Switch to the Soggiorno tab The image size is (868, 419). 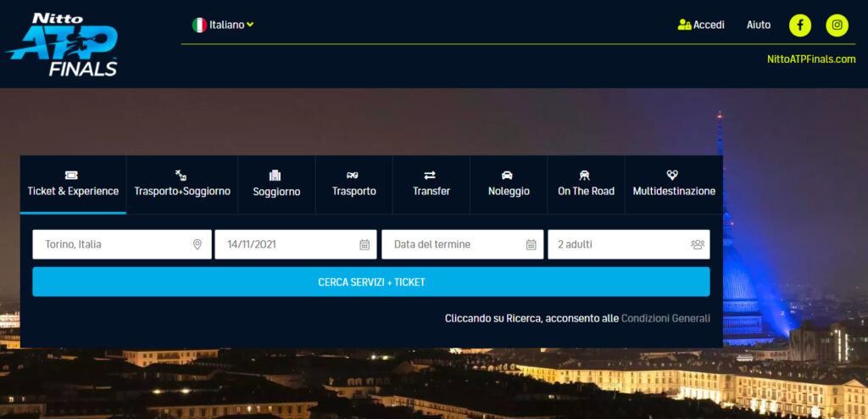coord(276,183)
